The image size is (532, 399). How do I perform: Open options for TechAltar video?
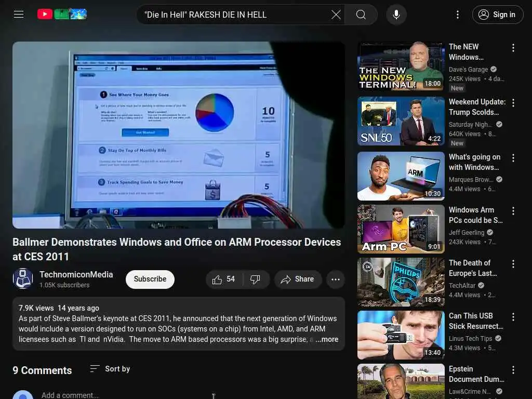[x=513, y=263]
